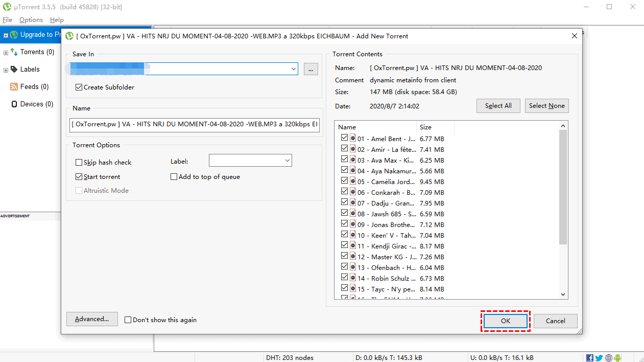Click the upload speed status entry
Viewport: 644px width, 362px height.
click(503, 357)
